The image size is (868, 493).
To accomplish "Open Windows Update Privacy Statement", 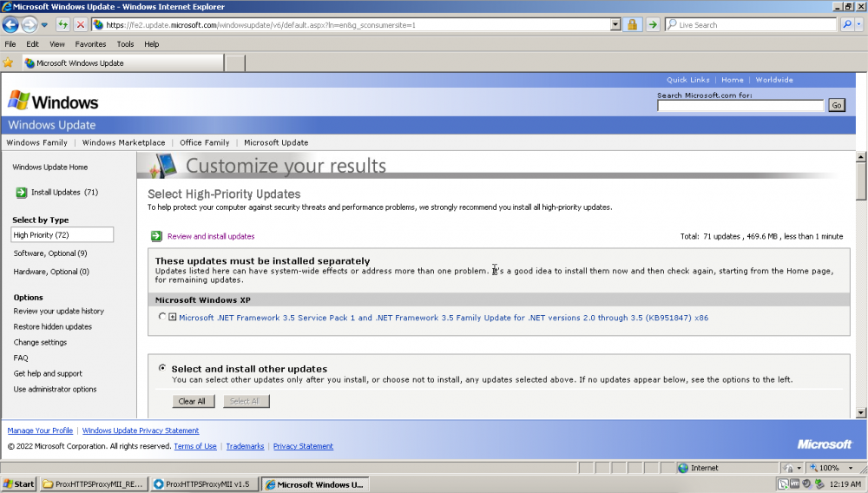I will point(141,431).
